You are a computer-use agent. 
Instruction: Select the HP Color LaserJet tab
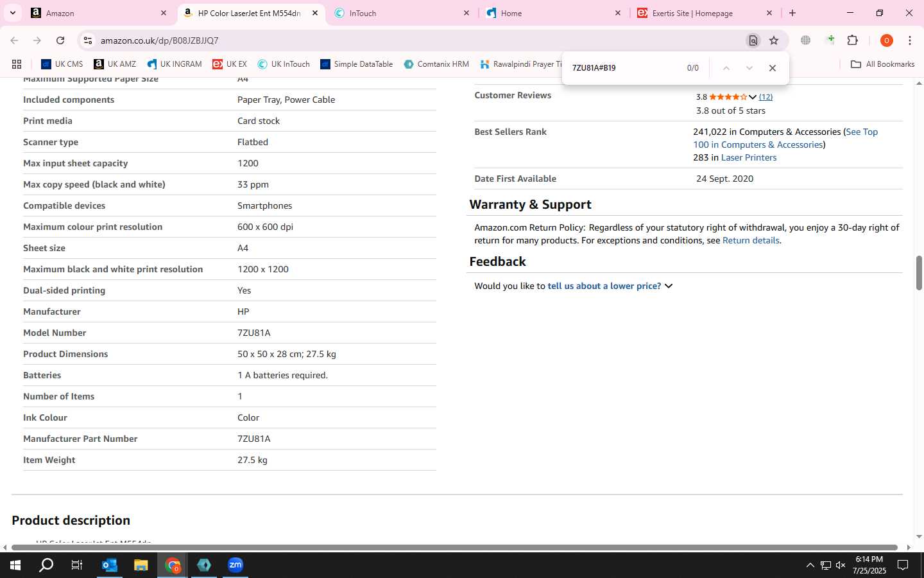coord(250,13)
